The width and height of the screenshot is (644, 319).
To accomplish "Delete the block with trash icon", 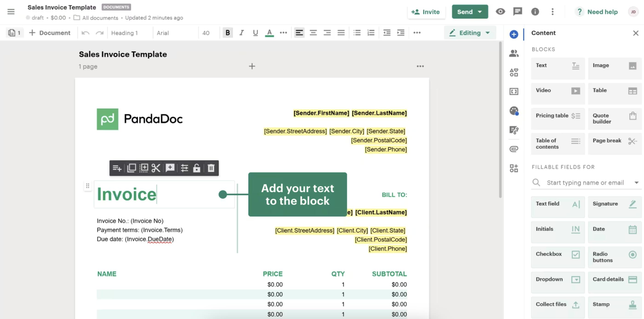I will click(x=211, y=168).
